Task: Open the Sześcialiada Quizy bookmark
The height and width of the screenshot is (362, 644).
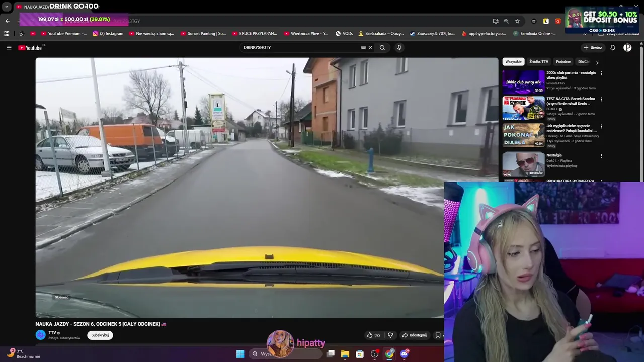Action: coord(381,34)
